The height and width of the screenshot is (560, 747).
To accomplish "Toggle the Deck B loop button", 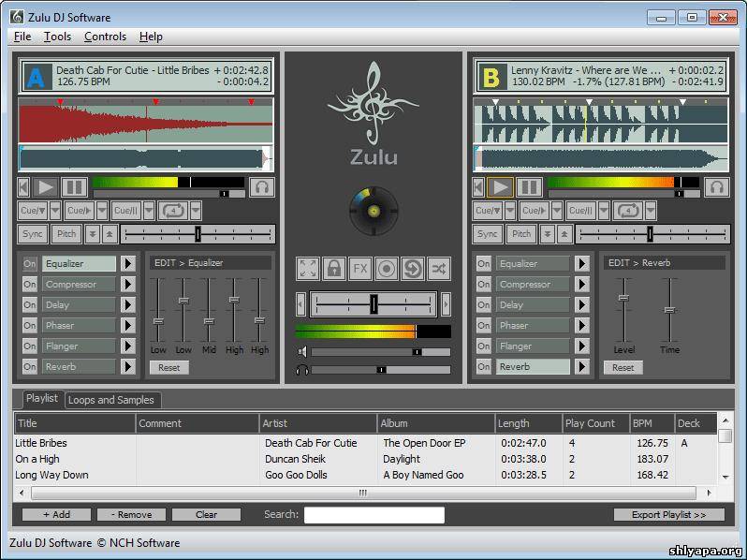I will pos(626,211).
